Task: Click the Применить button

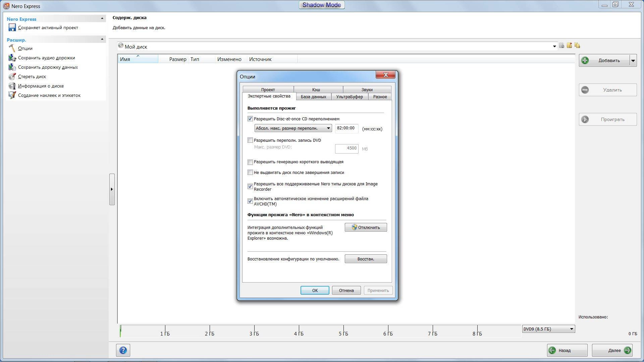Action: click(378, 290)
